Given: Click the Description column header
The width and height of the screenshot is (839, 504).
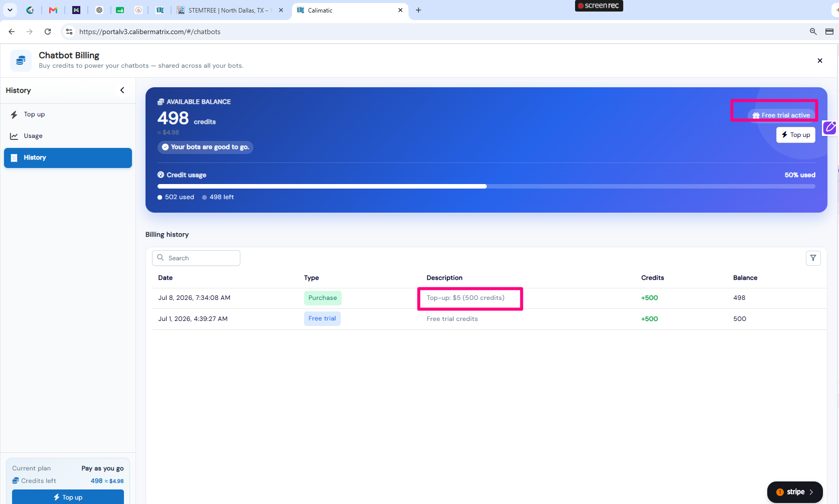Looking at the screenshot, I should coord(444,278).
